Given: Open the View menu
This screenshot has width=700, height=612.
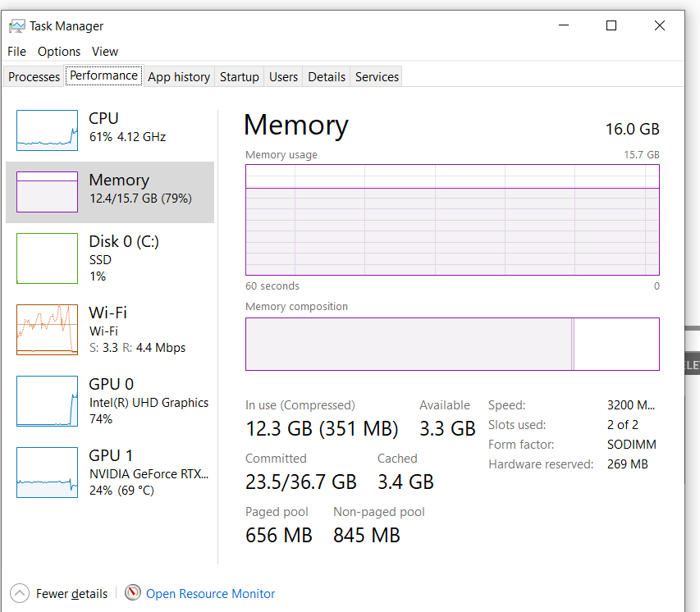Looking at the screenshot, I should (x=105, y=51).
